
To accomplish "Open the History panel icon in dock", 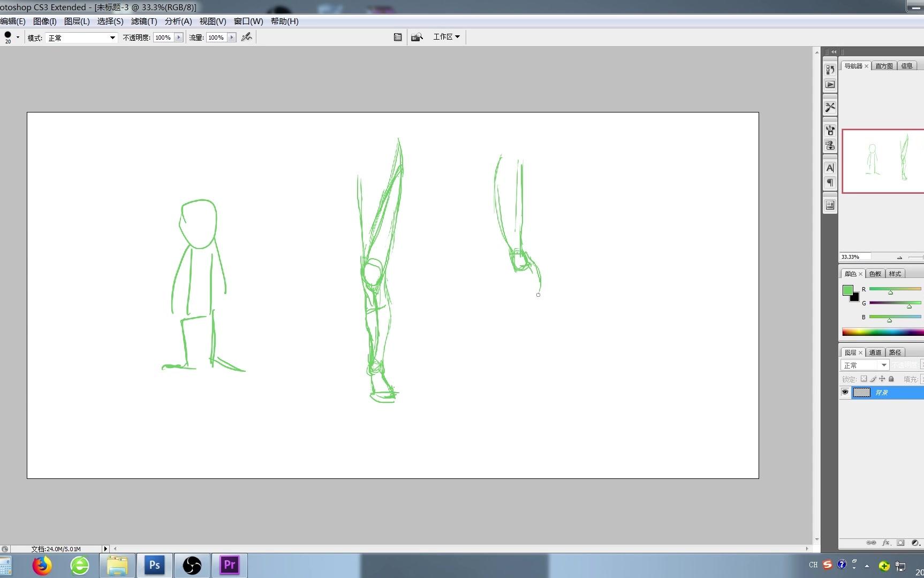I will 830,70.
